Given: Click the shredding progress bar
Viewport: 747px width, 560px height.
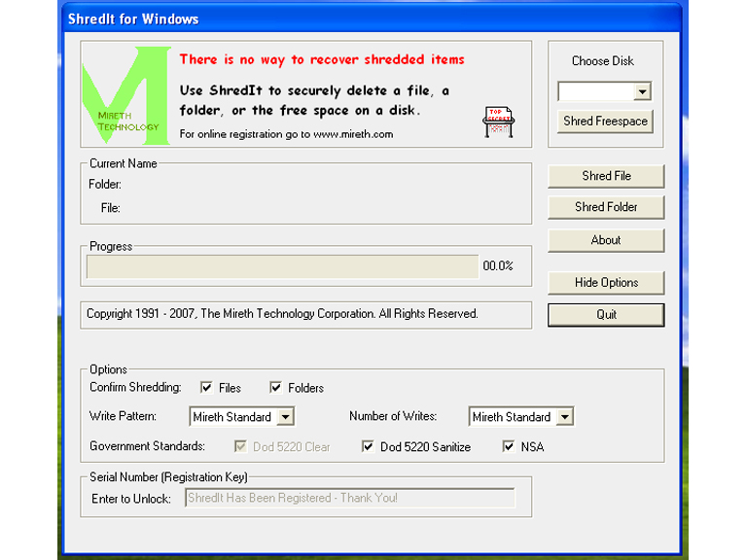Looking at the screenshot, I should [x=282, y=266].
